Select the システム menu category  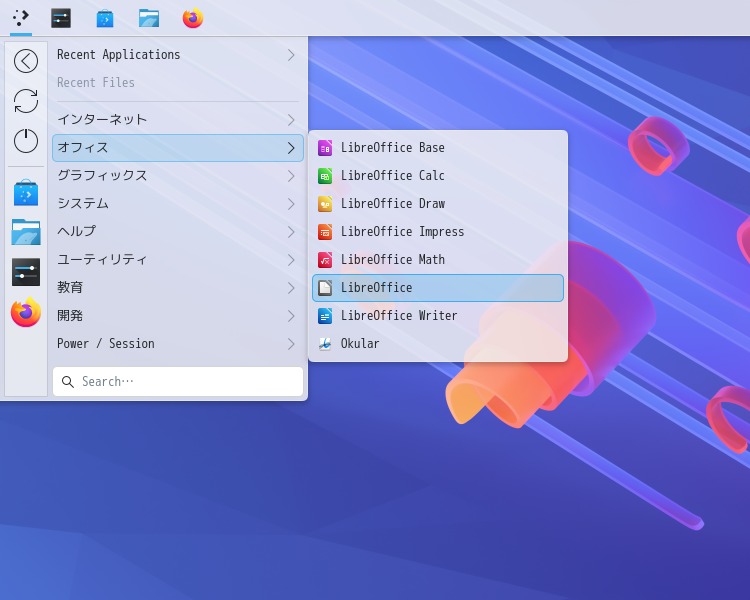click(177, 204)
